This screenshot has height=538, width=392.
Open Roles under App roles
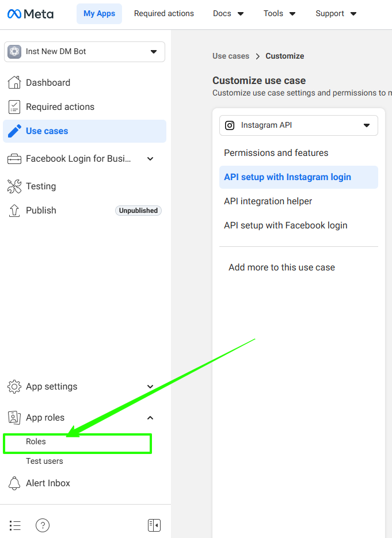[x=36, y=442]
